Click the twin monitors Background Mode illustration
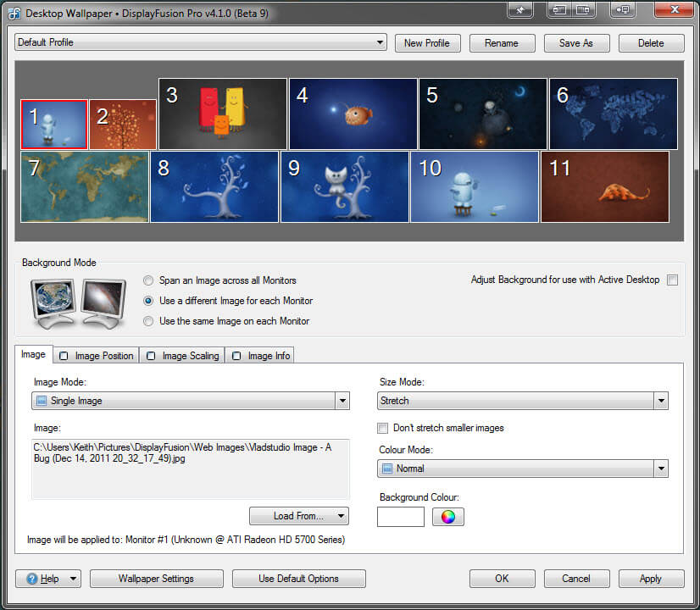This screenshot has width=700, height=610. pyautogui.click(x=78, y=303)
